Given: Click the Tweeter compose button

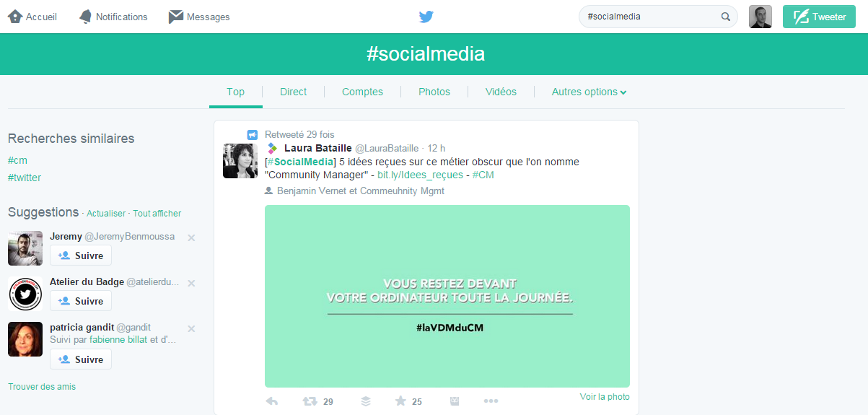Looking at the screenshot, I should pos(819,17).
